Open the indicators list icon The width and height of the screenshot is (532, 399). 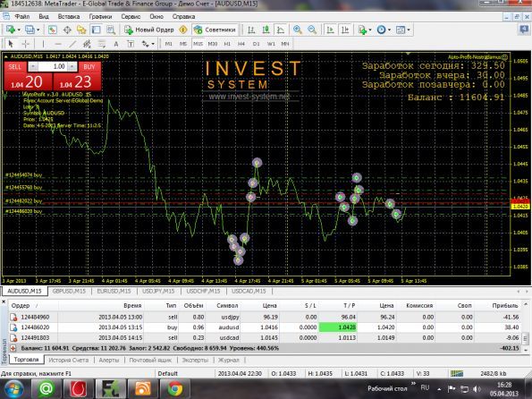coord(362,30)
